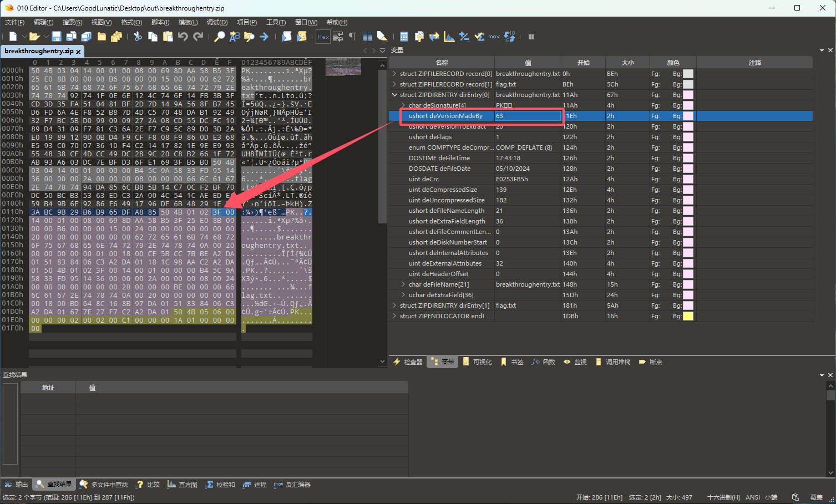
Task: Open Find with the magnifier icon
Action: 220,37
